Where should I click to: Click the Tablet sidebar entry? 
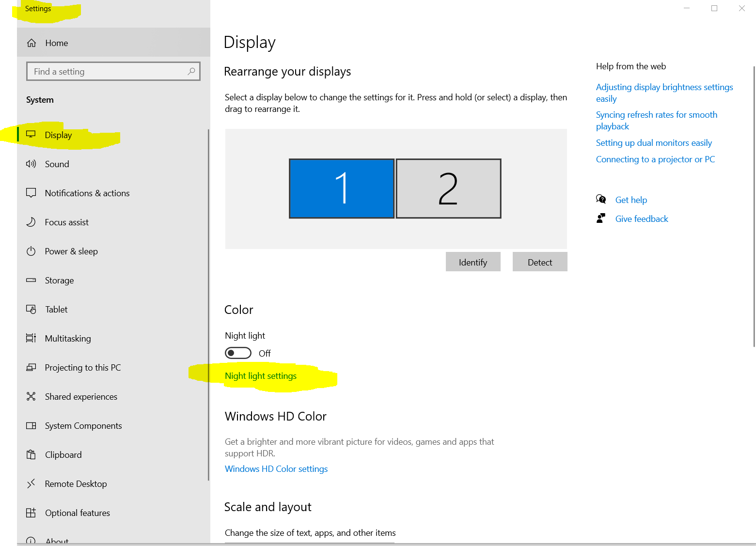[x=112, y=309]
